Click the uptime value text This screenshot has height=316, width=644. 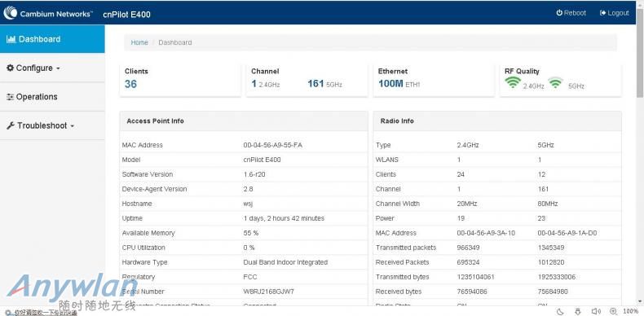click(x=284, y=218)
